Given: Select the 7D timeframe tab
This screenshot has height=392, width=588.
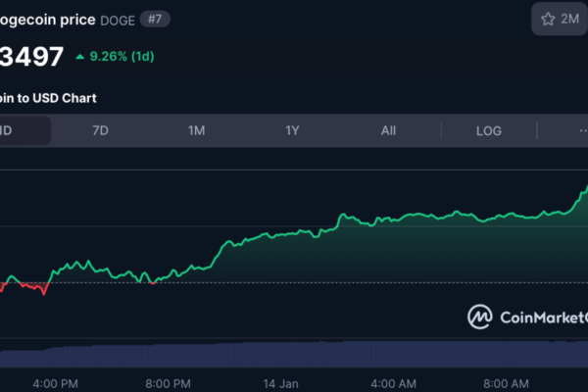Looking at the screenshot, I should [x=100, y=130].
